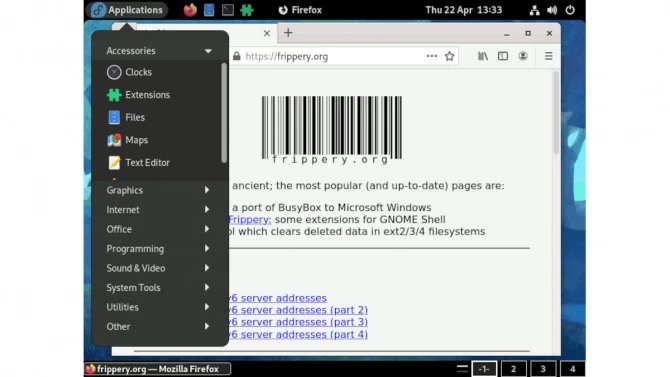The height and width of the screenshot is (377, 670).
Task: Expand the Utilities category
Action: click(160, 307)
